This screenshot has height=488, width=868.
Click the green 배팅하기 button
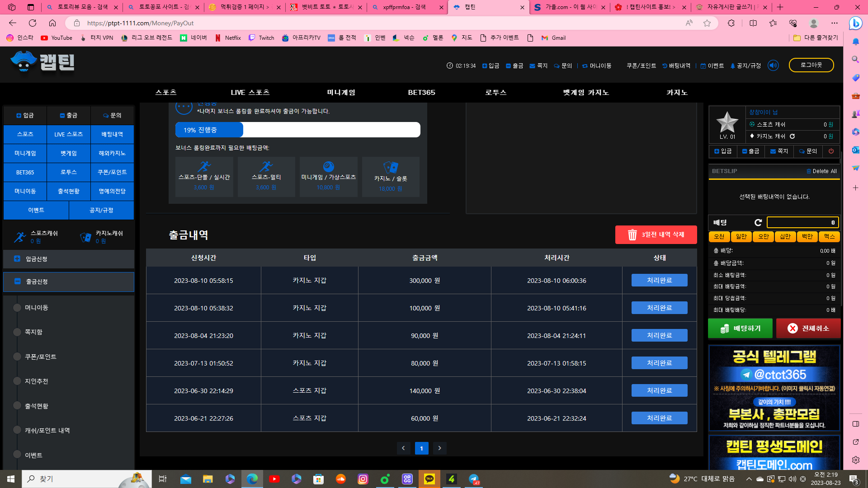click(x=741, y=328)
